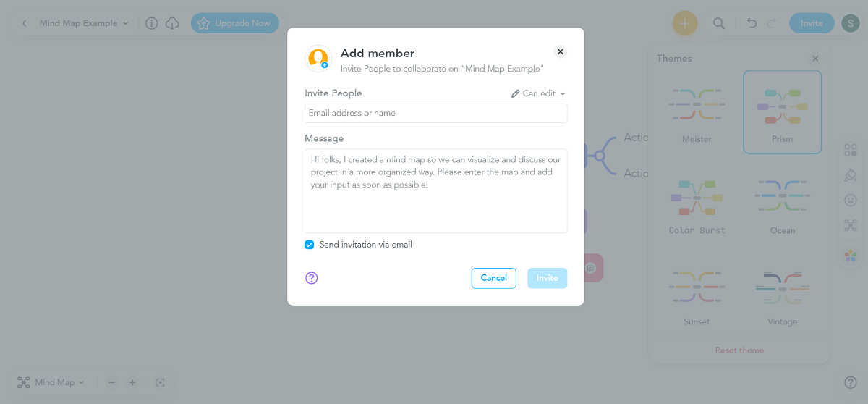This screenshot has height=404, width=868.
Task: Open the Can edit permission dropdown
Action: (x=539, y=93)
